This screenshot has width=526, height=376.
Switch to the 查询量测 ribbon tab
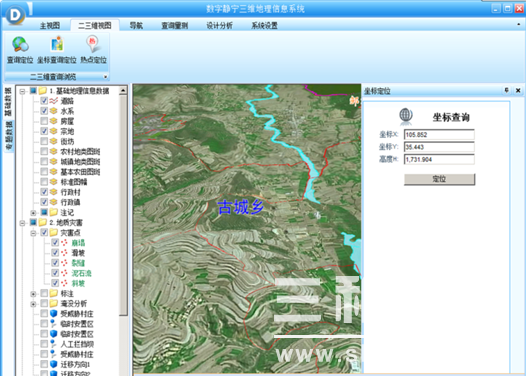(x=174, y=25)
